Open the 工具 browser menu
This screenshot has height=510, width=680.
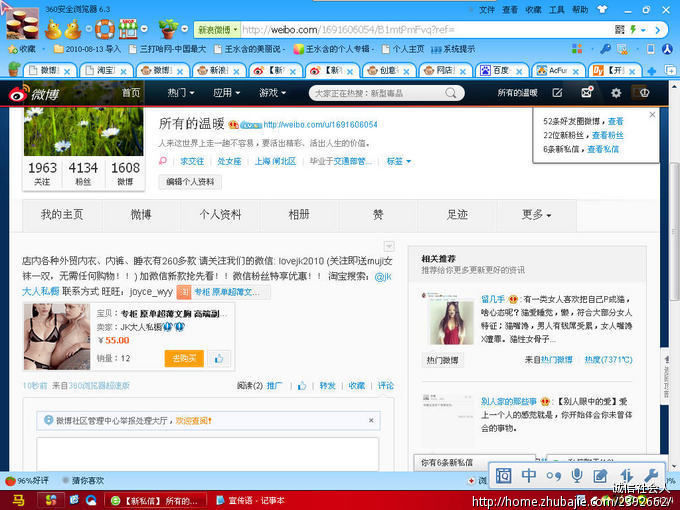point(557,10)
